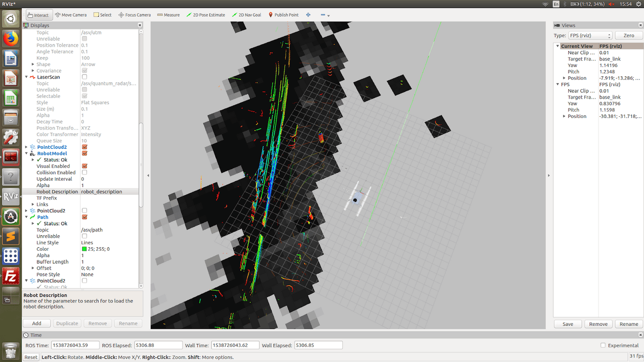Close the Time panel

(x=640, y=335)
